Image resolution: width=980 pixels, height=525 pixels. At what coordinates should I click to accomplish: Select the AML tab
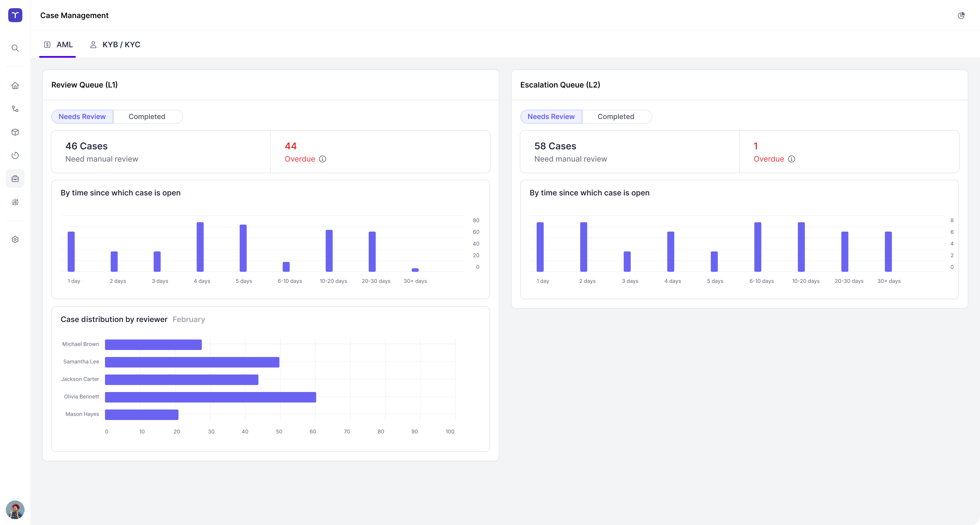tap(58, 45)
